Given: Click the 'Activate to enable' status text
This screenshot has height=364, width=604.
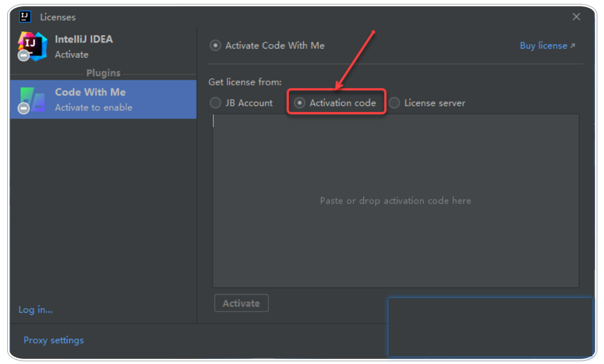Looking at the screenshot, I should tap(94, 107).
